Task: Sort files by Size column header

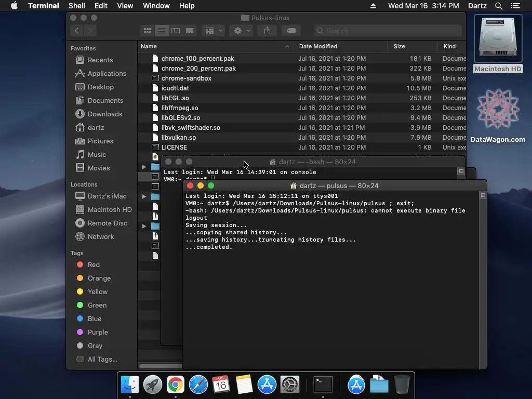Action: click(412, 46)
